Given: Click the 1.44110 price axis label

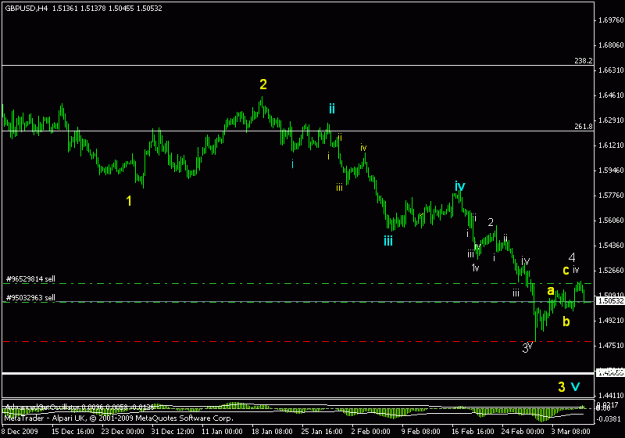Looking at the screenshot, I should pos(611,395).
